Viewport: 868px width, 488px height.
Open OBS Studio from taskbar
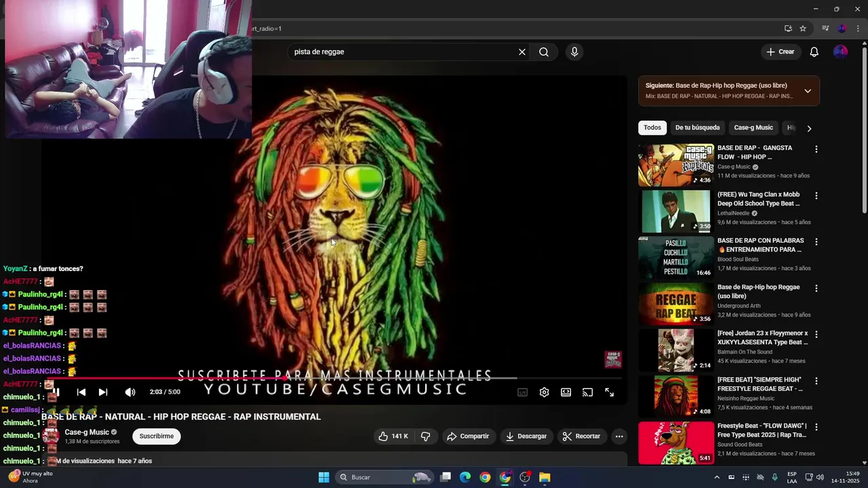[x=525, y=477]
